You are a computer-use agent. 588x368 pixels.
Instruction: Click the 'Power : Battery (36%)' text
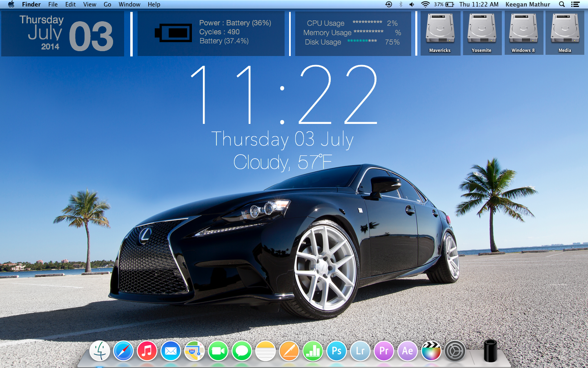pyautogui.click(x=235, y=23)
